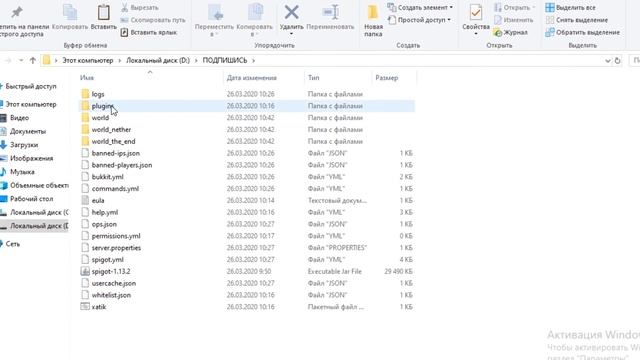The height and width of the screenshot is (360, 640).
Task: Select Этот компьютер in the navigation pane
Action: pos(31,104)
